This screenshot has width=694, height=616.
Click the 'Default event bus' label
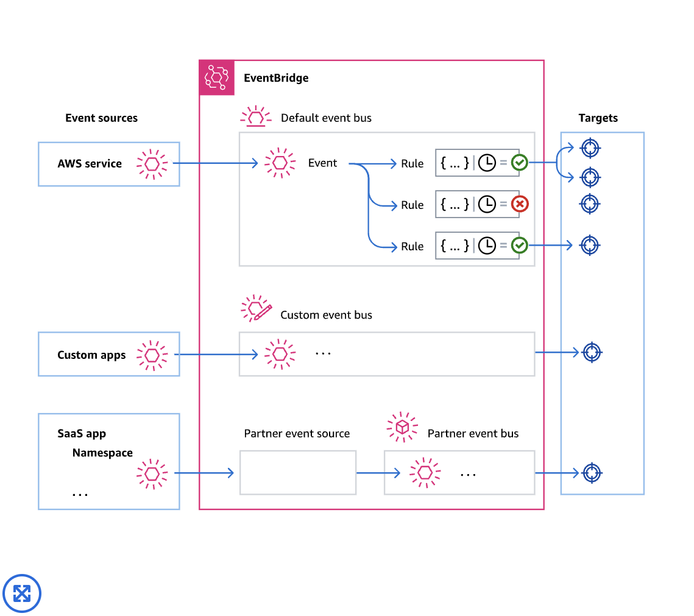click(326, 118)
